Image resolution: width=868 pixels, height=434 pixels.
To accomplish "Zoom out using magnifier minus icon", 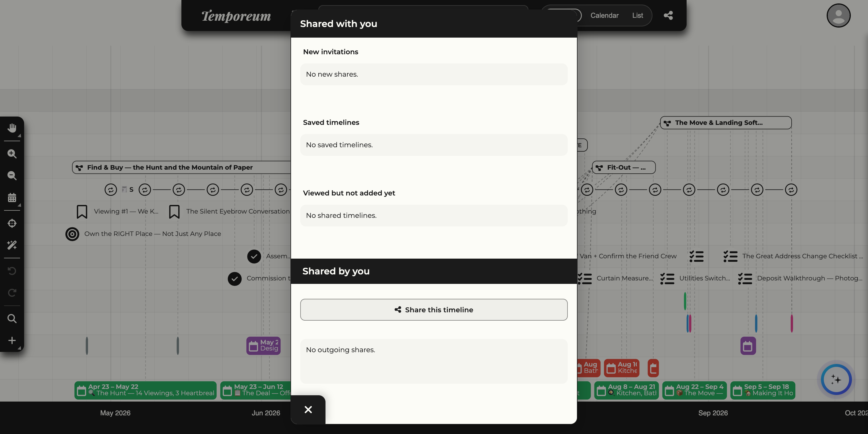I will 12,176.
